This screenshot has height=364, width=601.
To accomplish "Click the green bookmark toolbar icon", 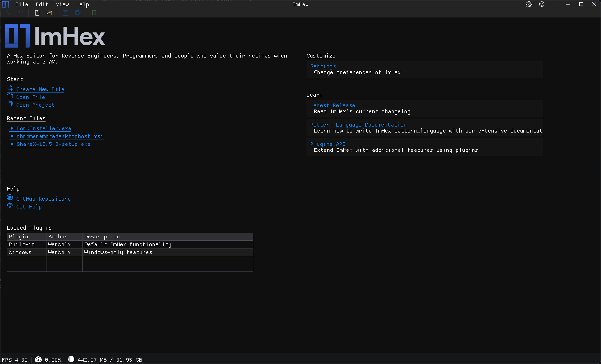I will [94, 13].
